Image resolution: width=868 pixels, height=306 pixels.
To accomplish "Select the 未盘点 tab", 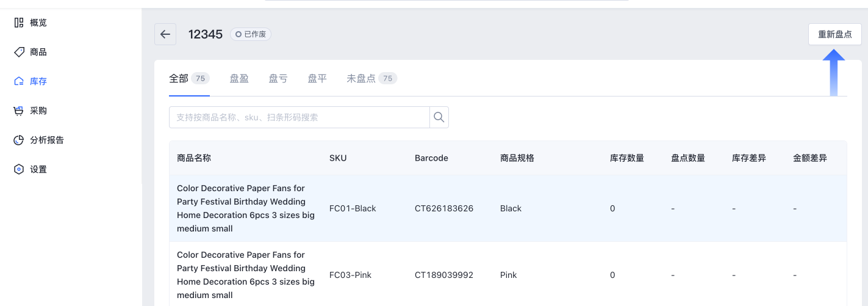I will (371, 78).
